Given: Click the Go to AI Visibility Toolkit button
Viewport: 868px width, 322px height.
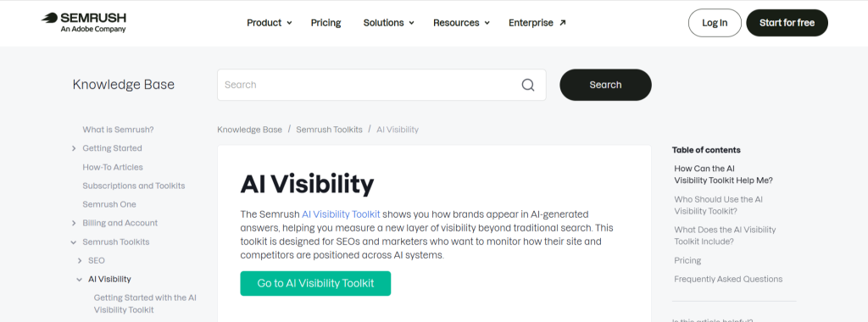Looking at the screenshot, I should [315, 283].
